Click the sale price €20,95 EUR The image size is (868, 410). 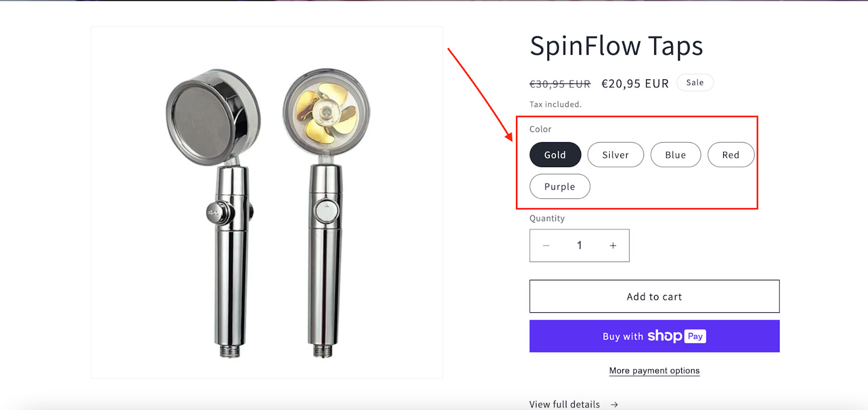[x=635, y=84]
